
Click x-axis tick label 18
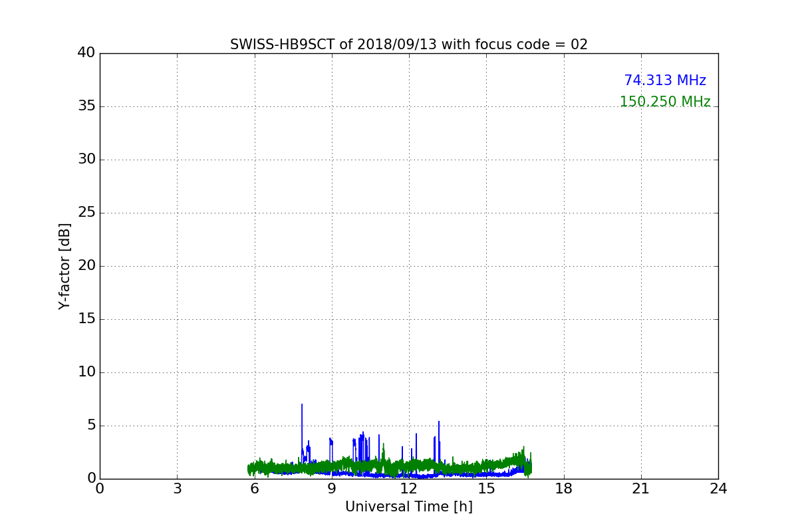pyautogui.click(x=564, y=489)
